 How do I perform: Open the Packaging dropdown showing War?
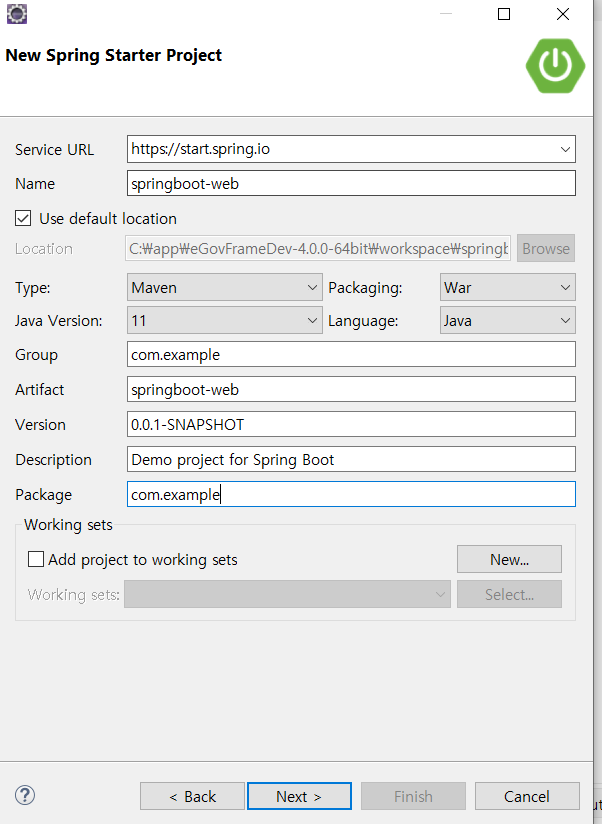click(x=507, y=287)
